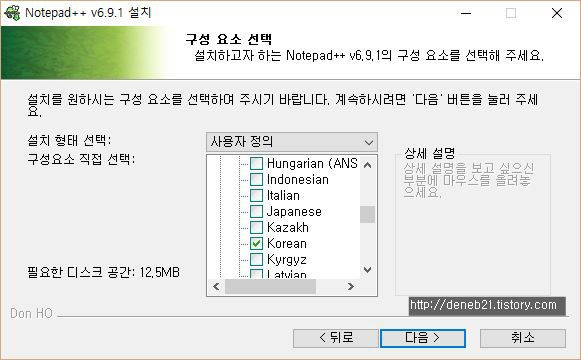Click the horizontal scrollbar thumb of component list
The height and width of the screenshot is (360, 581).
tap(270, 286)
